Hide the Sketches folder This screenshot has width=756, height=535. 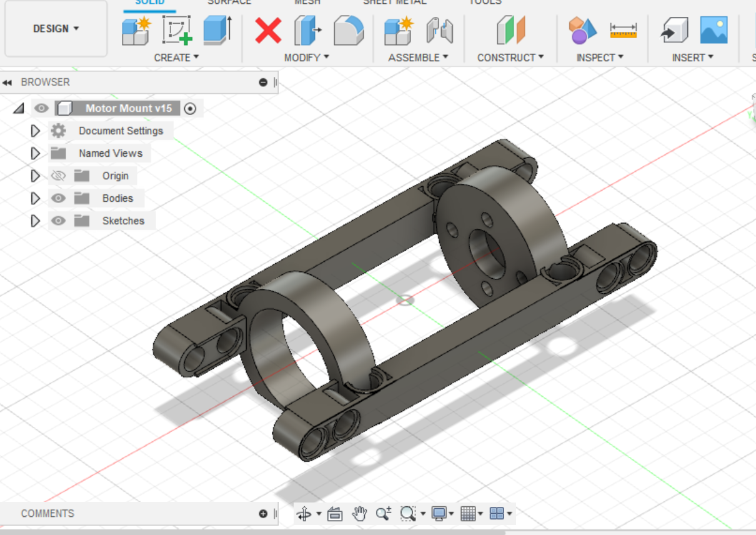(x=58, y=221)
